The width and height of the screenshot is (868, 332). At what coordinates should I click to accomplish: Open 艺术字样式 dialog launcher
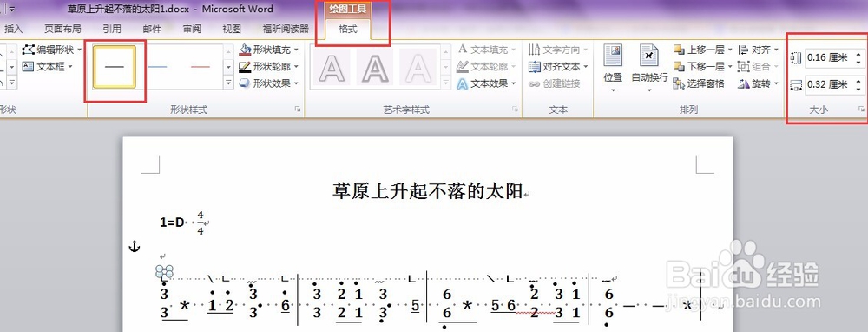pyautogui.click(x=516, y=110)
